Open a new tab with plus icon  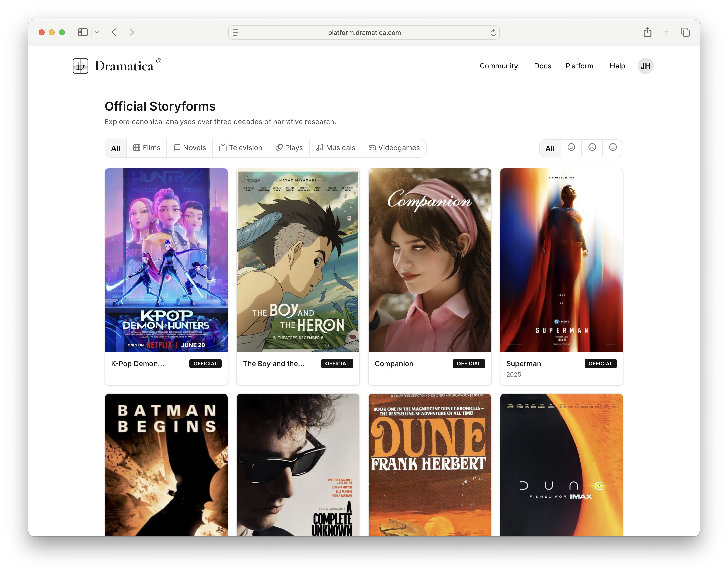coord(666,32)
